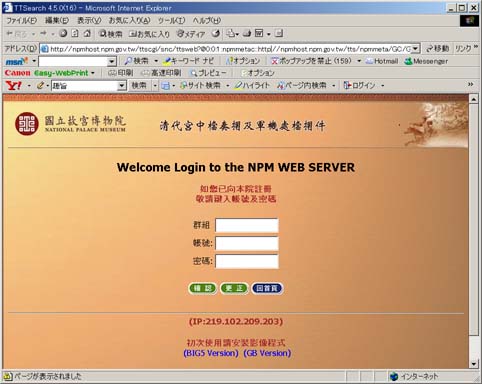
Task: Open the ファイル(F) menu
Action: click(22, 21)
